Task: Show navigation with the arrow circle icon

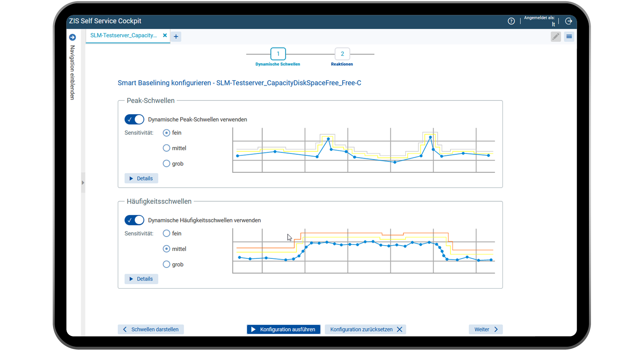Action: coord(73,37)
